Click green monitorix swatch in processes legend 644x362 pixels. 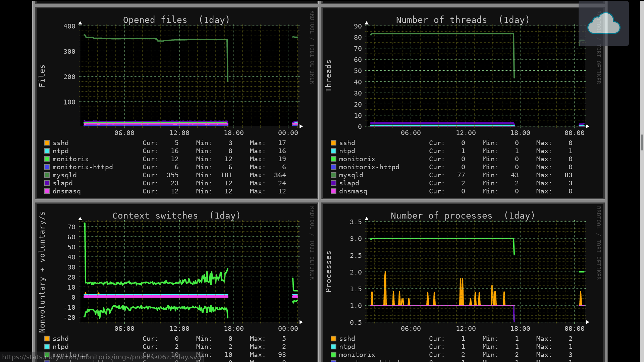pos(333,355)
